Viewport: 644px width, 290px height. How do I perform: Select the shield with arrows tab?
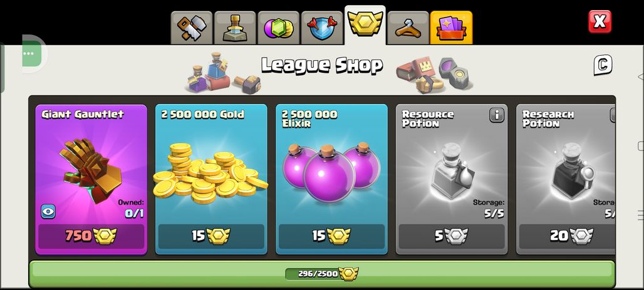click(322, 28)
